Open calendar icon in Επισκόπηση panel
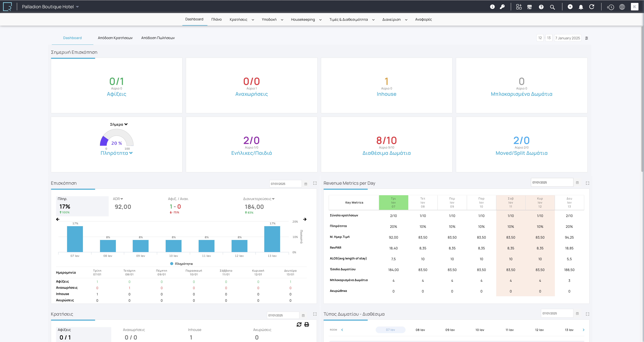 [x=306, y=184]
